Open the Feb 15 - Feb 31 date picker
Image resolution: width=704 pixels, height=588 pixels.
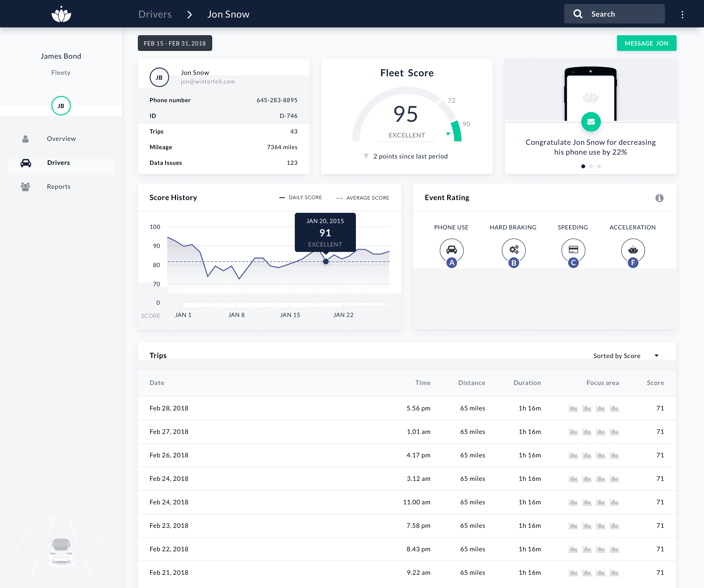point(175,43)
